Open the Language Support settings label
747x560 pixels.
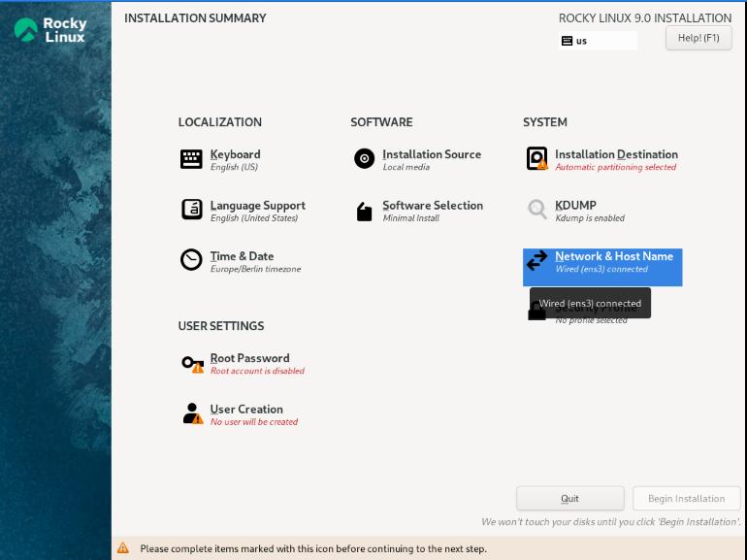pyautogui.click(x=258, y=206)
